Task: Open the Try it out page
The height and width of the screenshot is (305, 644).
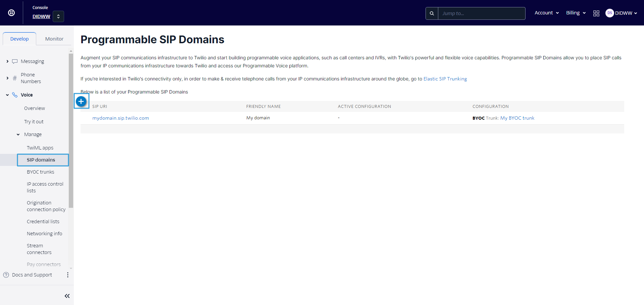Action: [x=34, y=122]
